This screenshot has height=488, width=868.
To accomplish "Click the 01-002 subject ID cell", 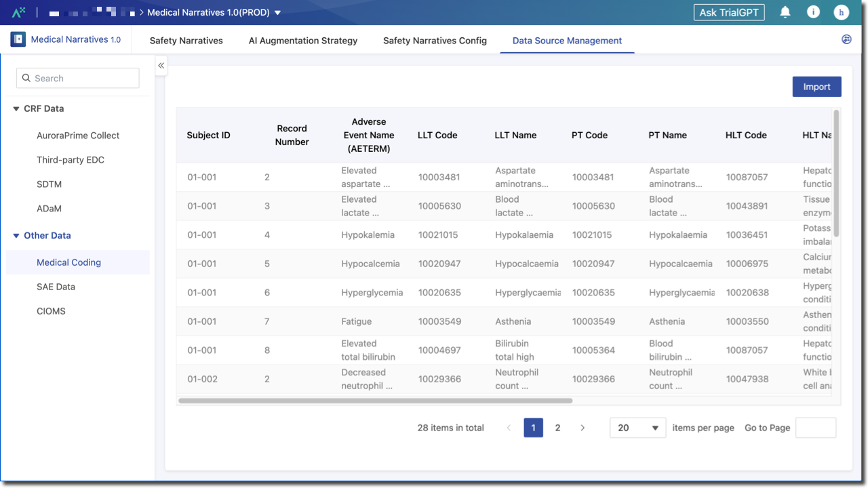I will 202,379.
